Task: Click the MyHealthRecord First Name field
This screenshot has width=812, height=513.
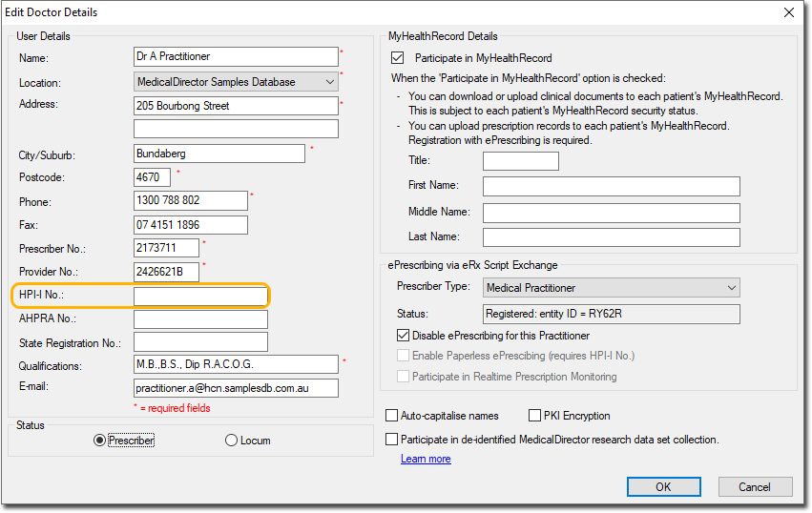Action: [x=611, y=186]
